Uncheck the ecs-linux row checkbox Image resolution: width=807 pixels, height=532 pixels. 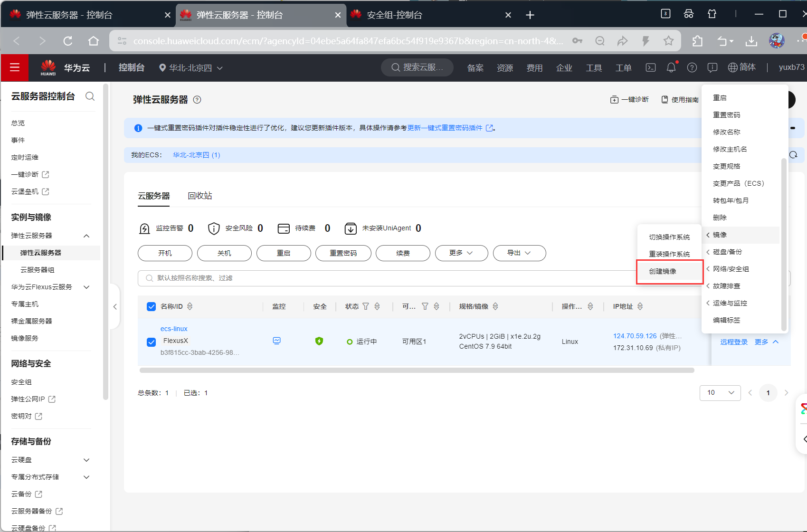[x=151, y=342]
